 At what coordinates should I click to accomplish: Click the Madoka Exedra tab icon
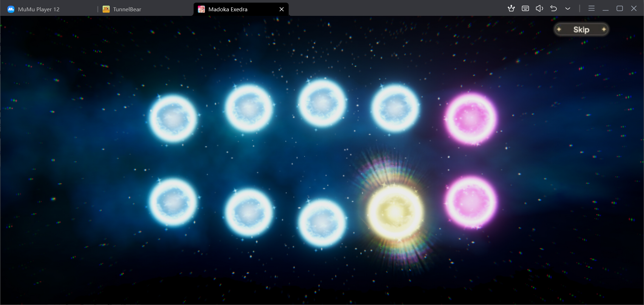(201, 9)
